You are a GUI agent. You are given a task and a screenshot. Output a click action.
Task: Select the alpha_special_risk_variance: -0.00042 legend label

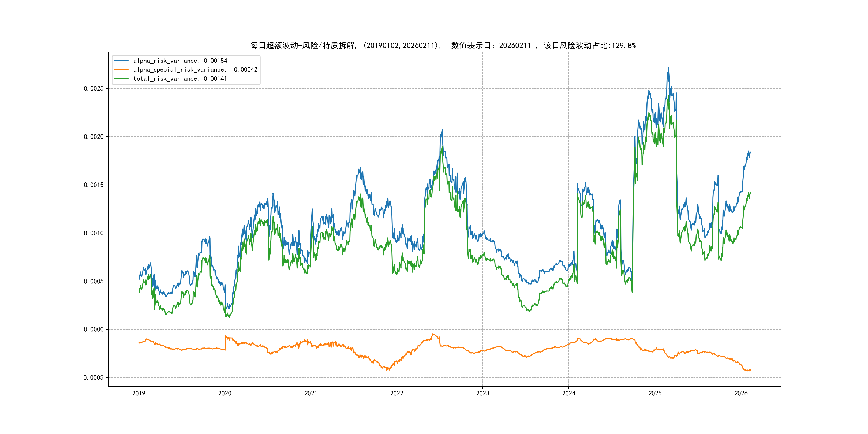[x=195, y=70]
